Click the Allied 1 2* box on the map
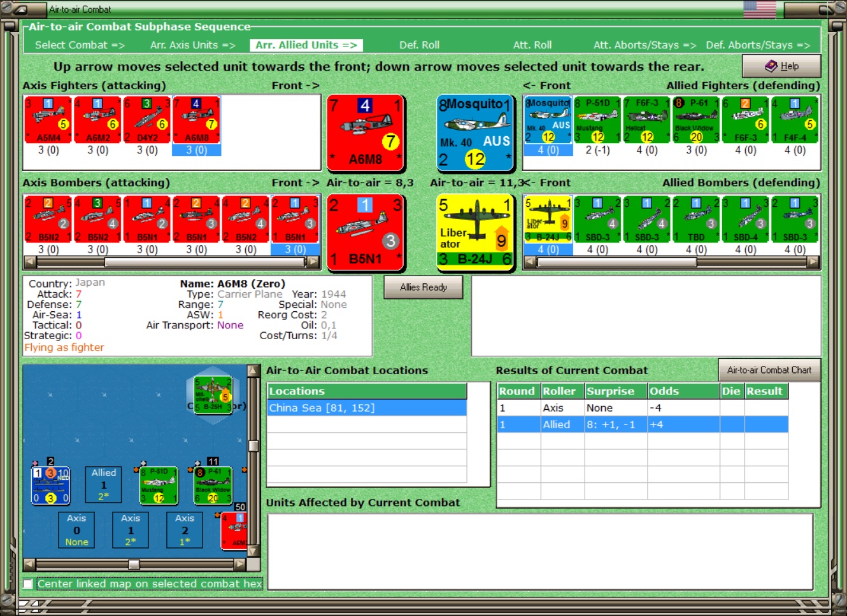The image size is (847, 616). pyautogui.click(x=104, y=484)
